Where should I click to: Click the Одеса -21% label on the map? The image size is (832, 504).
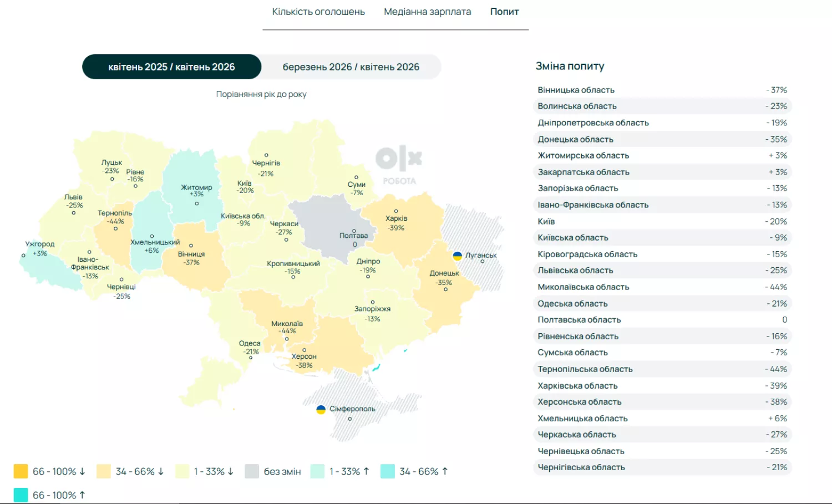250,348
